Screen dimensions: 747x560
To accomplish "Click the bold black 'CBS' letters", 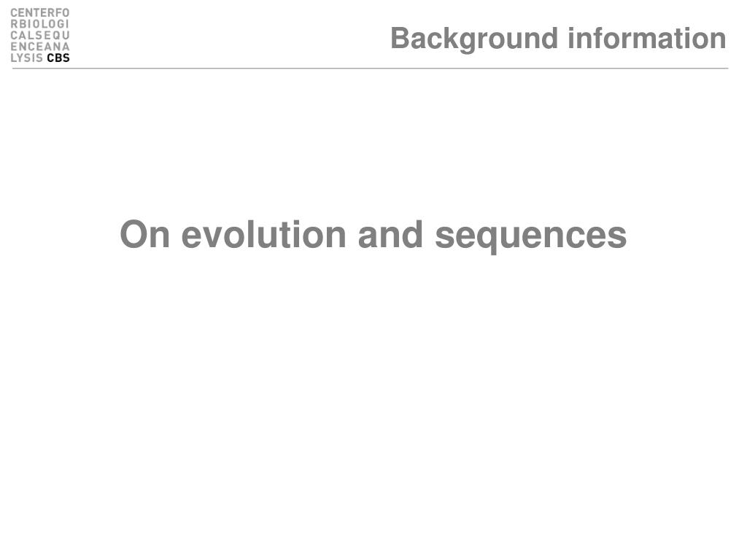I will (x=58, y=58).
